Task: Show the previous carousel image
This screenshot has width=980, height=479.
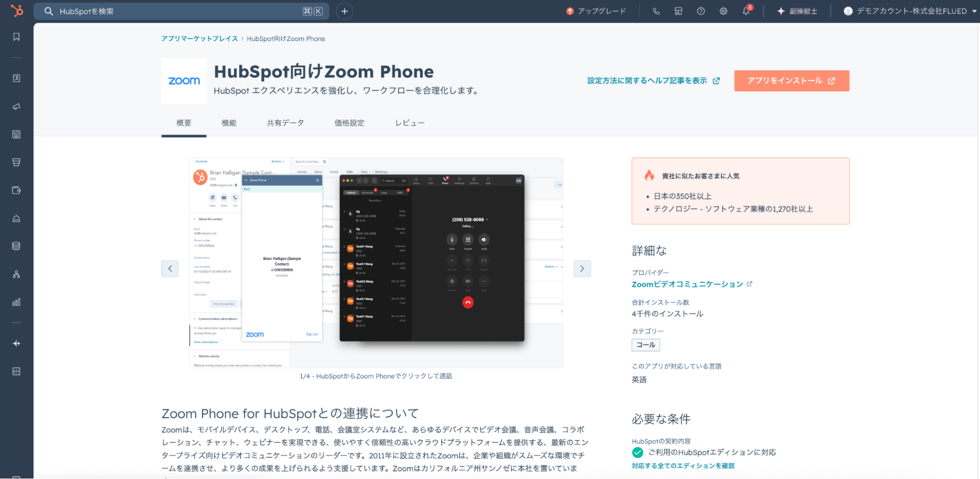Action: (170, 269)
